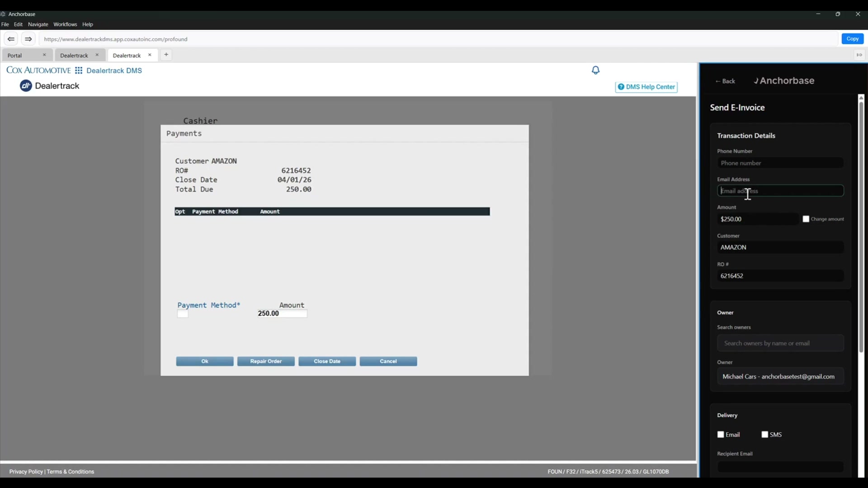Viewport: 868px width, 488px height.
Task: Click the Copy URL button
Action: pos(852,39)
